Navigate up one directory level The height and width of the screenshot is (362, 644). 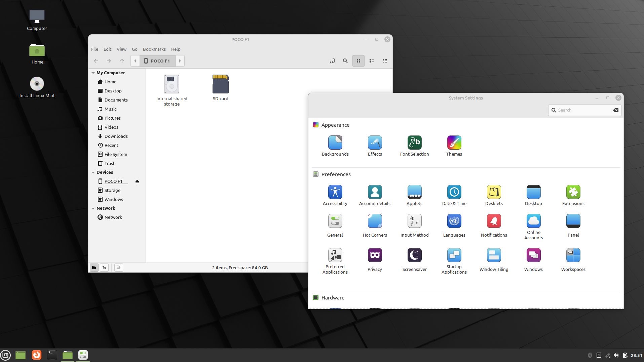pos(122,61)
